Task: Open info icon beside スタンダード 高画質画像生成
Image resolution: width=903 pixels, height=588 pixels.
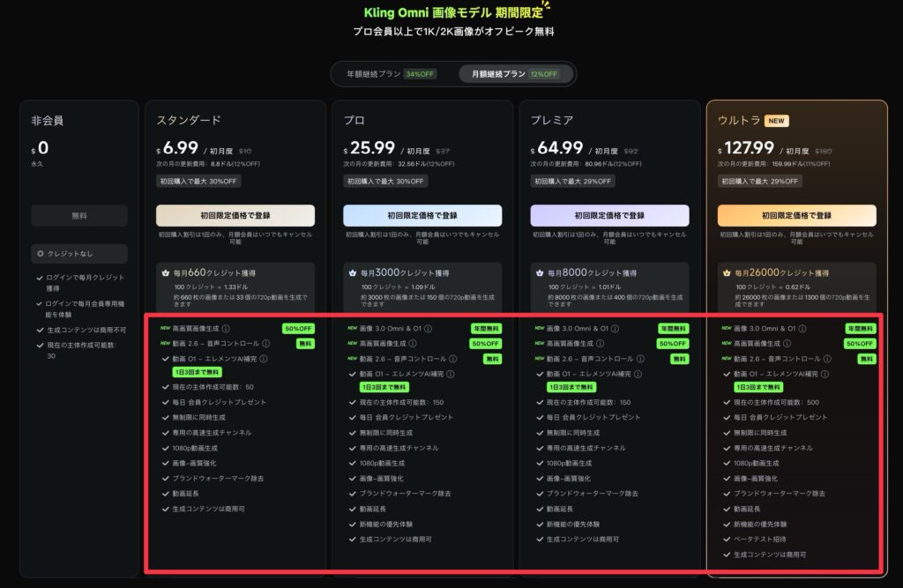Action: pyautogui.click(x=226, y=329)
